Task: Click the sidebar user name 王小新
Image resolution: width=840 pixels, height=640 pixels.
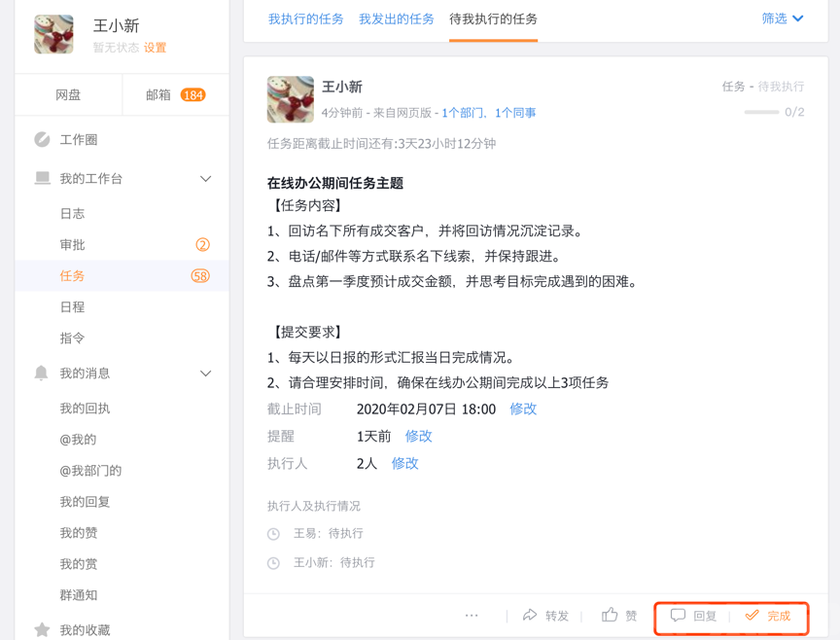Action: (117, 25)
